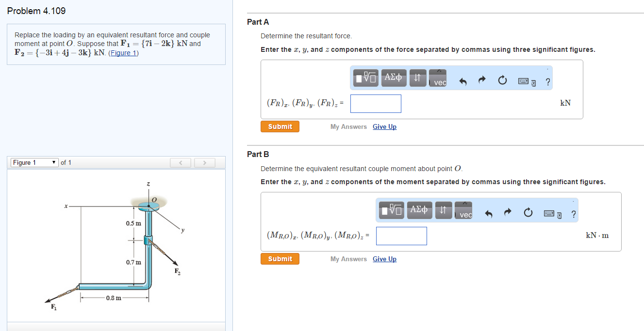
Task: Click Give Up for Part A
Action: click(x=384, y=126)
